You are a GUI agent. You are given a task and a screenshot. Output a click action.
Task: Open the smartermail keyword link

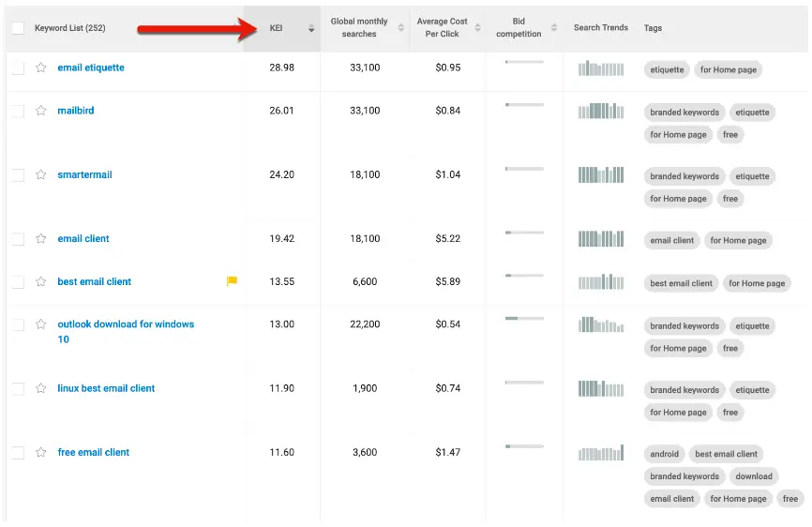tap(84, 174)
